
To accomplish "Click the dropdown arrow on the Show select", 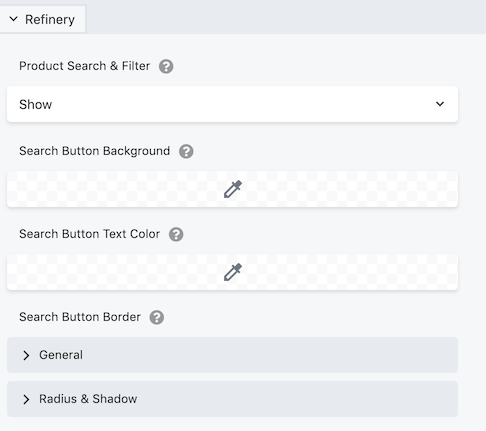I will pos(440,104).
